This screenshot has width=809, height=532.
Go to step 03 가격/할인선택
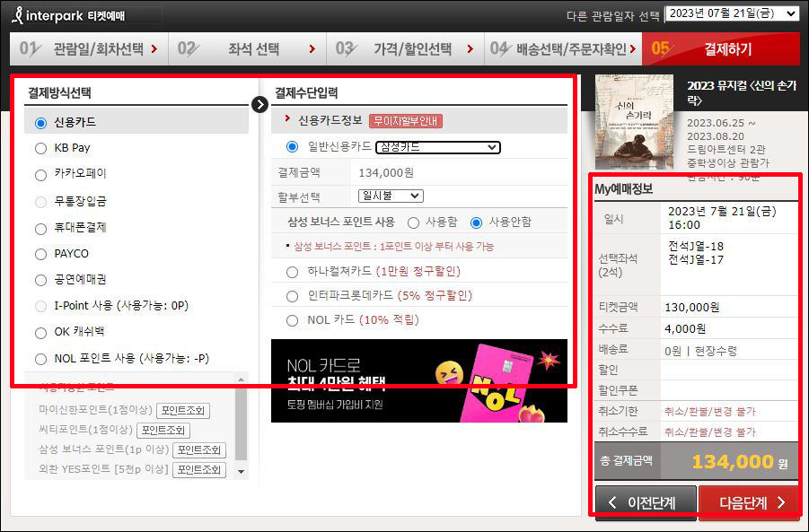(406, 49)
